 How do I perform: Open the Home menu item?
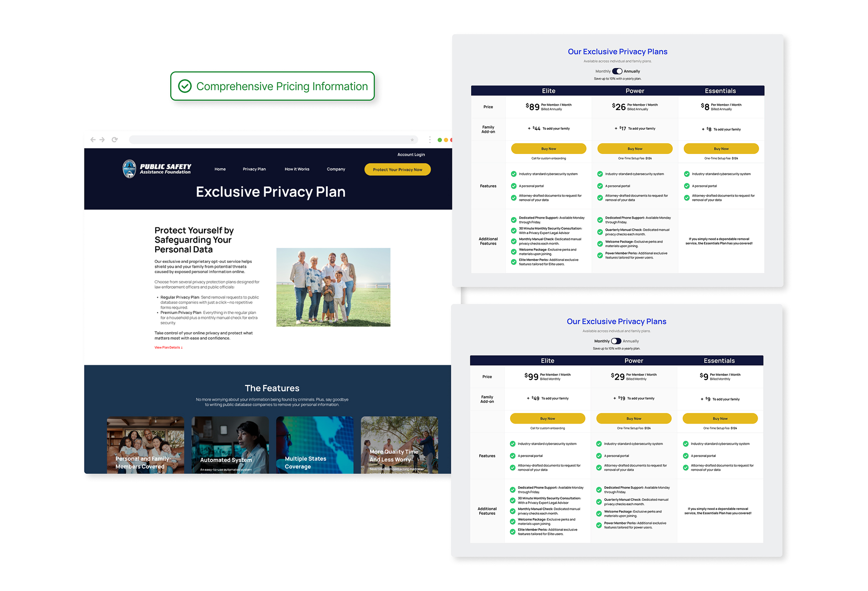tap(220, 169)
